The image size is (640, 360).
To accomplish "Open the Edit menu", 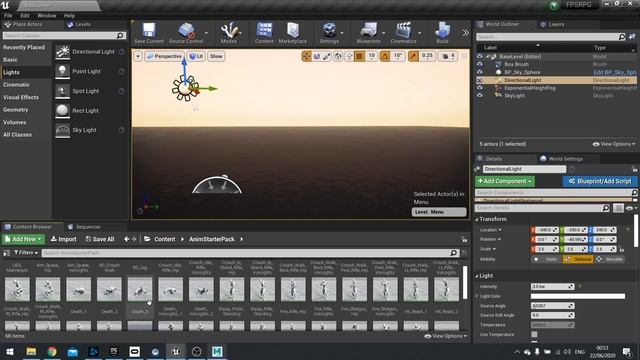I will point(25,16).
